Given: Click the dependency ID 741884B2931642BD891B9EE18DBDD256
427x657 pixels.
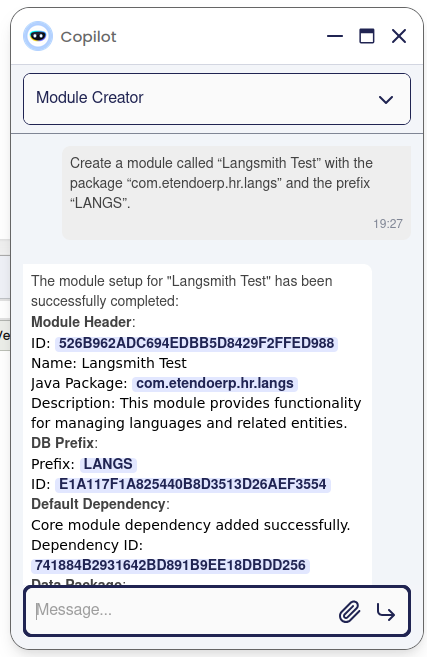Looking at the screenshot, I should tap(170, 565).
